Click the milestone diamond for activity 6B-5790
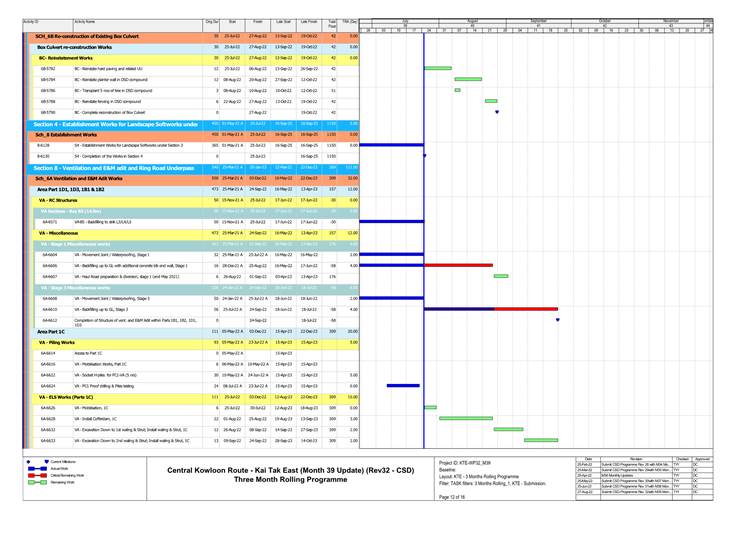Image resolution: width=756 pixels, height=533 pixels. point(496,113)
